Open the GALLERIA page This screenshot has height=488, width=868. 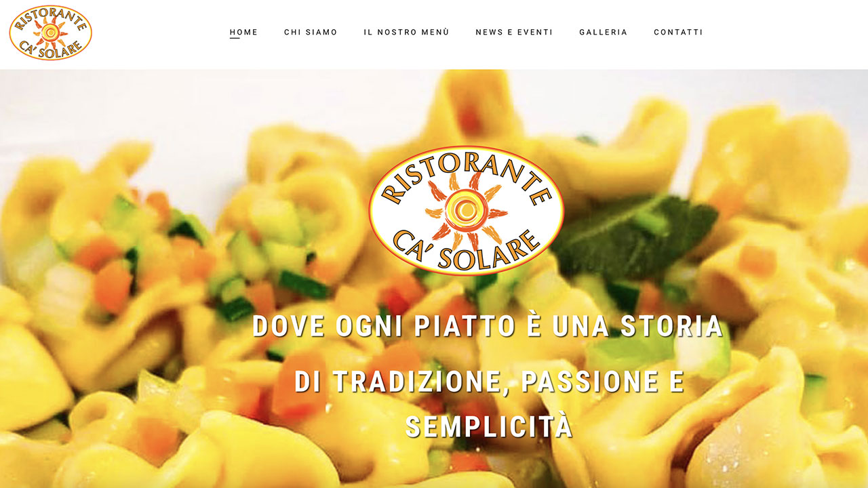click(604, 32)
